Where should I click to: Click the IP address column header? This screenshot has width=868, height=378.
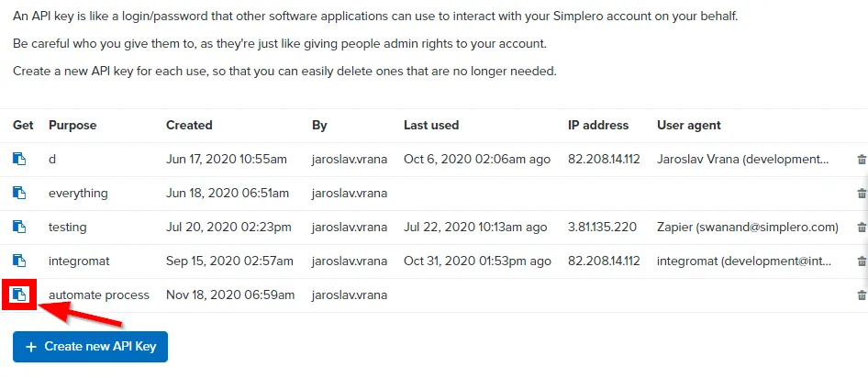598,125
